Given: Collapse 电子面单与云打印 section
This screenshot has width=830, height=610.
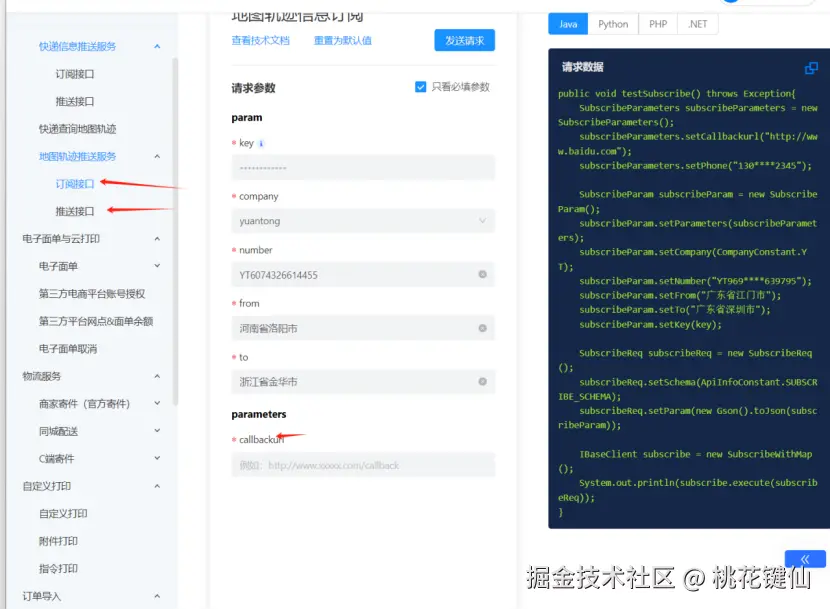Looking at the screenshot, I should click(157, 239).
